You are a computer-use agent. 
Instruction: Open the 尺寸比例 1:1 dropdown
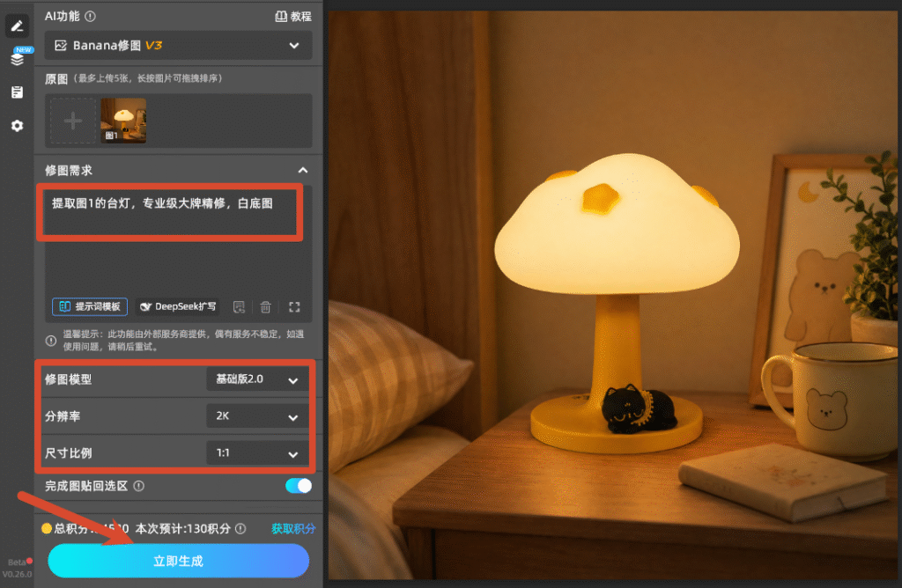point(256,453)
